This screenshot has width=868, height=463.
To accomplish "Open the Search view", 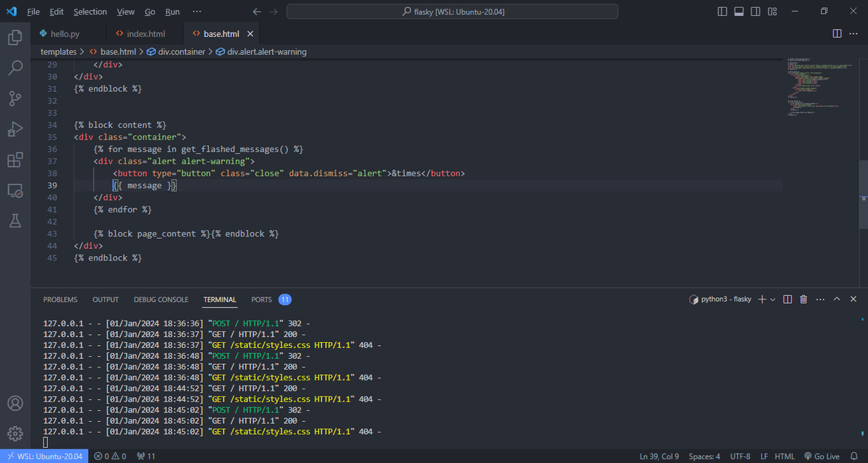I will coord(14,67).
